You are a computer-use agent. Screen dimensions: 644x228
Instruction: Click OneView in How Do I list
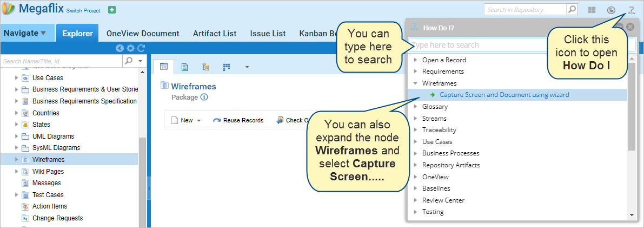coord(435,177)
